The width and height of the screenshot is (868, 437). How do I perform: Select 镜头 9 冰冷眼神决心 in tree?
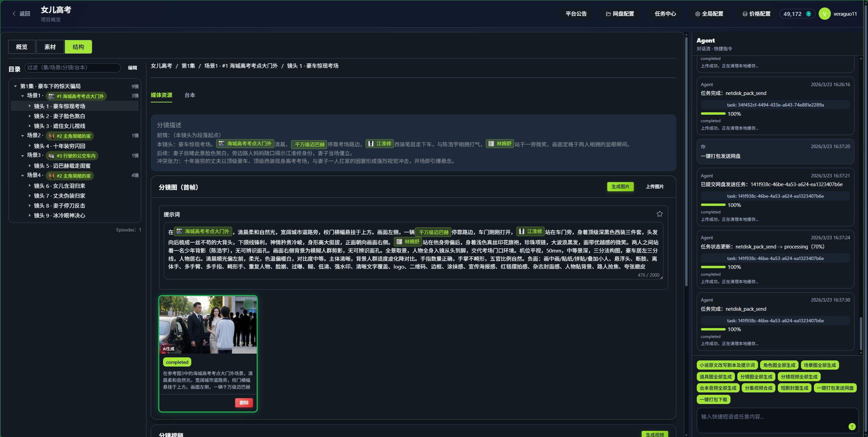[x=60, y=215]
